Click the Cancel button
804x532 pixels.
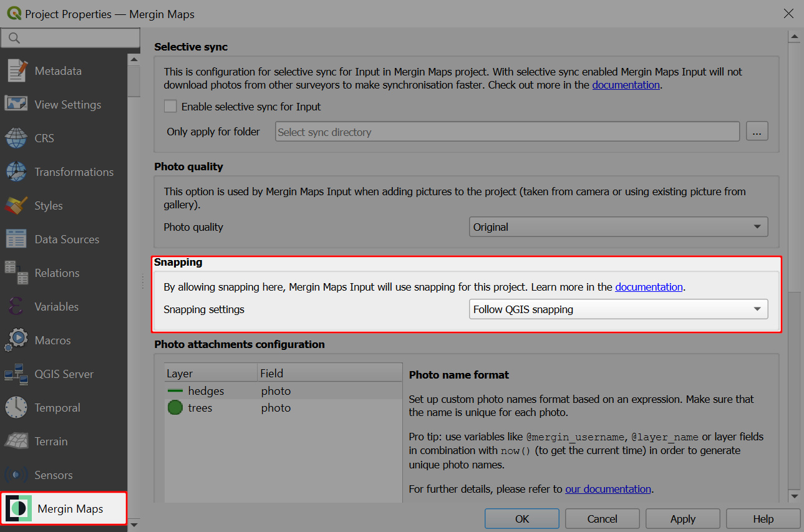click(602, 519)
